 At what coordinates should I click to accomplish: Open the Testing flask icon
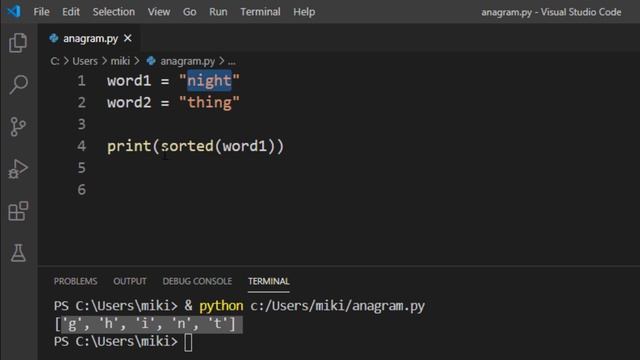(x=18, y=253)
